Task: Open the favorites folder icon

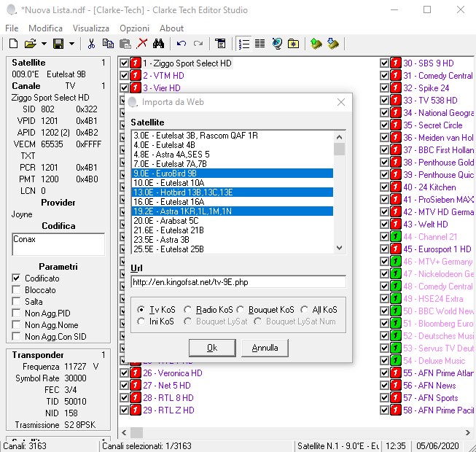Action: 293,44
